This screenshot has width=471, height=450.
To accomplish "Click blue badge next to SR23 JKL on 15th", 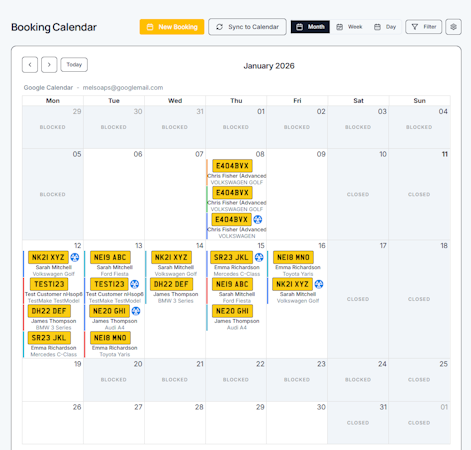I will tap(259, 257).
